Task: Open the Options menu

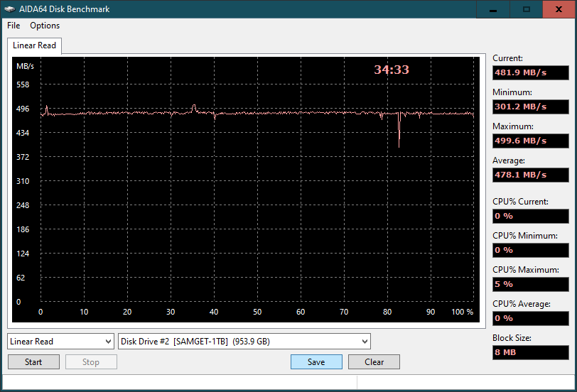Action: point(45,26)
